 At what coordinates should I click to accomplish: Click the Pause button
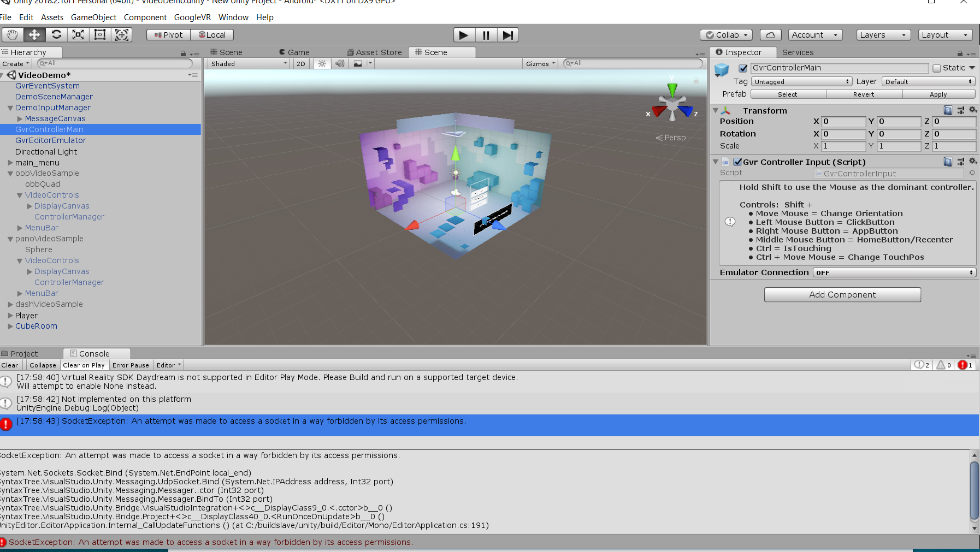[x=486, y=34]
